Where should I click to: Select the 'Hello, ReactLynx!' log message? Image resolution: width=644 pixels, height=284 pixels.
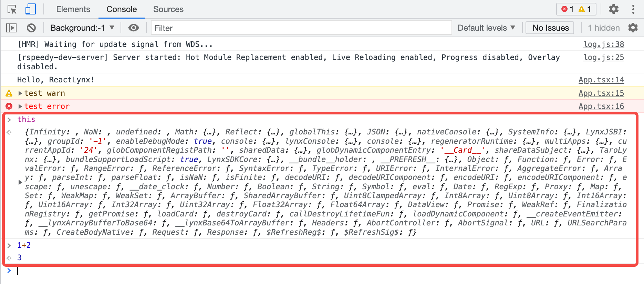pyautogui.click(x=56, y=80)
